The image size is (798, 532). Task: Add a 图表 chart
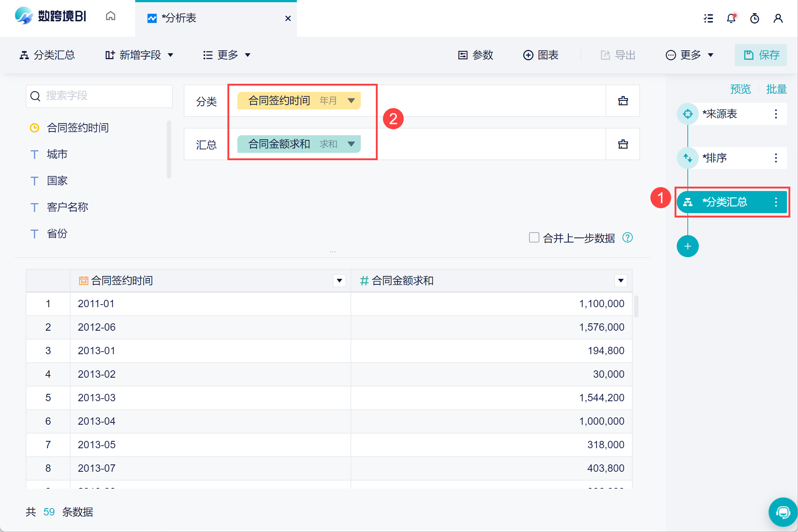point(541,55)
